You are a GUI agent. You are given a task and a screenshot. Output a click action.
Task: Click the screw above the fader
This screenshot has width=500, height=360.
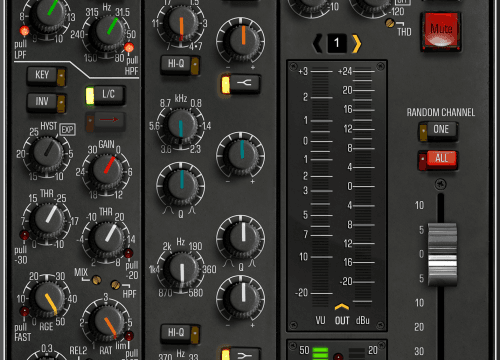point(441,184)
